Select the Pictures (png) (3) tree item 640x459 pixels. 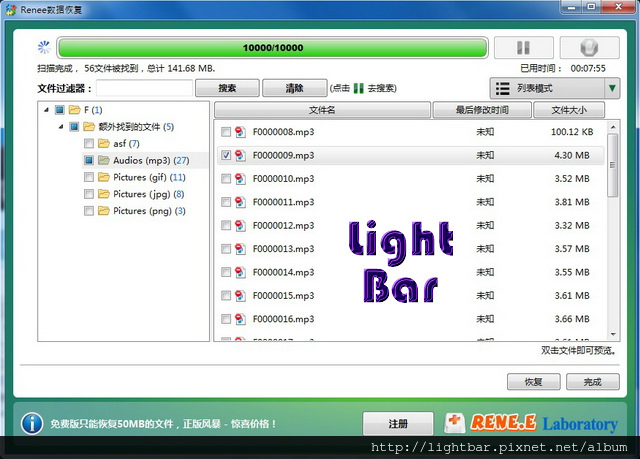pyautogui.click(x=149, y=211)
